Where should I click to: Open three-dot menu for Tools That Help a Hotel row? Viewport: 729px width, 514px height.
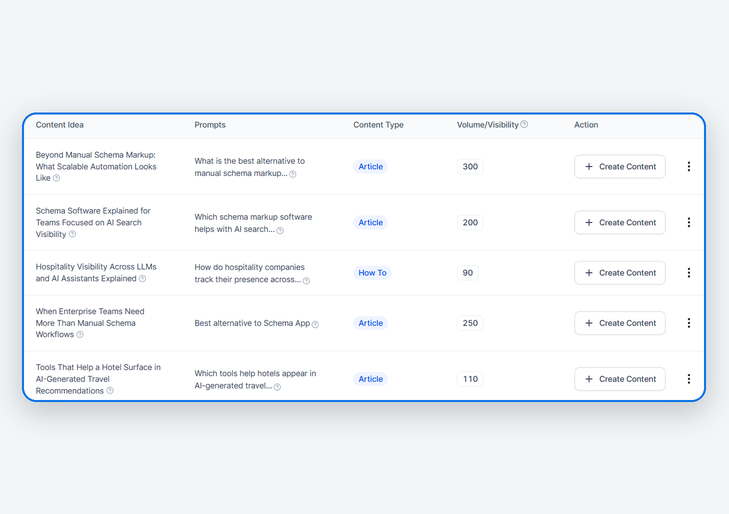pos(689,379)
